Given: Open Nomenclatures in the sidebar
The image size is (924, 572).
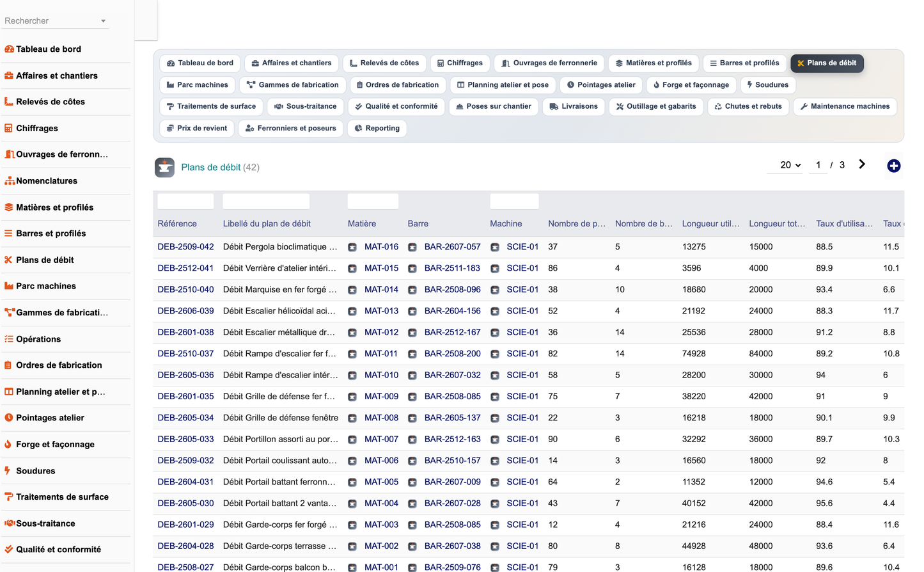Looking at the screenshot, I should click(47, 181).
